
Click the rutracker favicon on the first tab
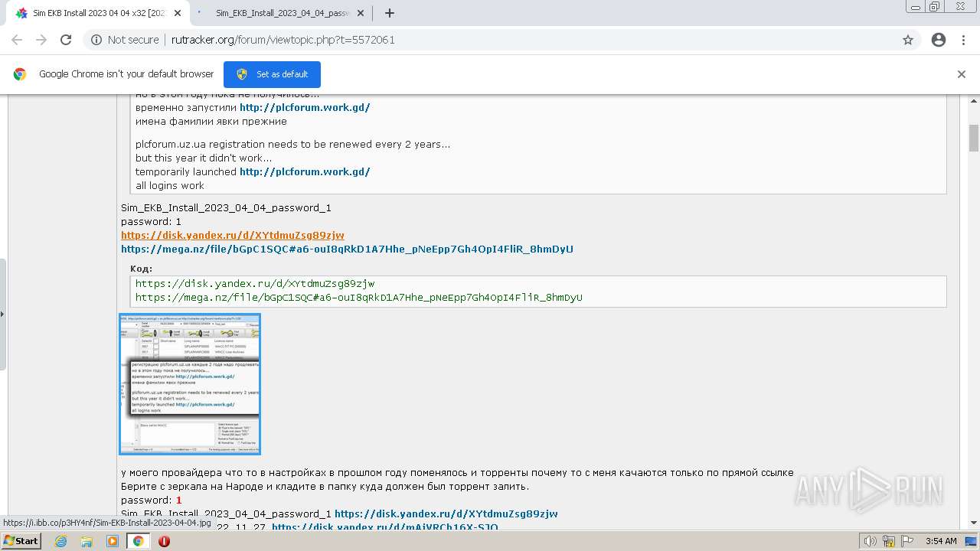[21, 13]
